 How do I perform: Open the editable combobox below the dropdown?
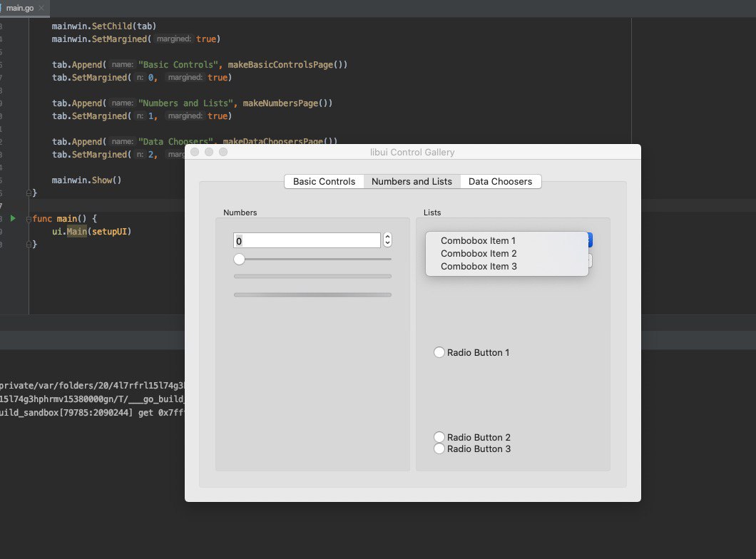tap(590, 261)
